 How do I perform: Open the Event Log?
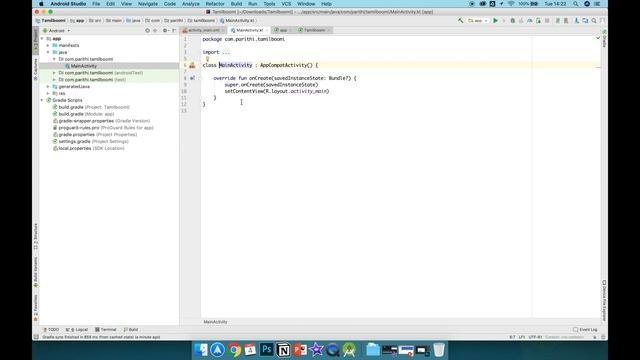tap(585, 329)
